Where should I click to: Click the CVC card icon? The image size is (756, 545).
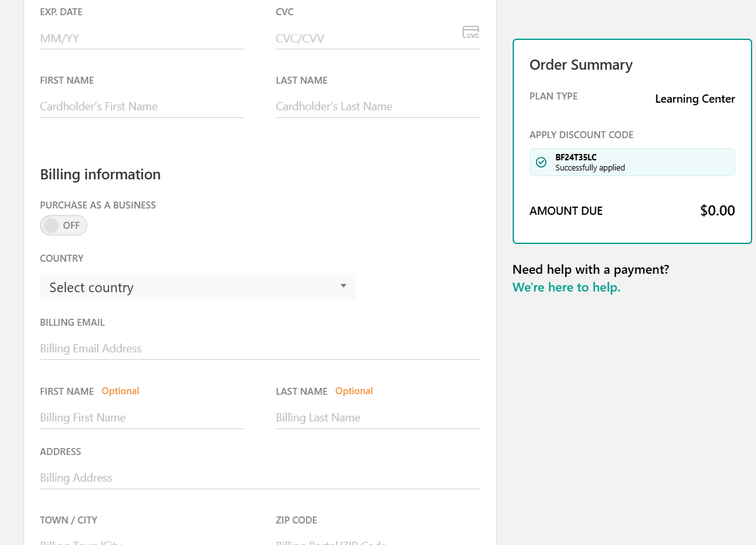coord(470,32)
